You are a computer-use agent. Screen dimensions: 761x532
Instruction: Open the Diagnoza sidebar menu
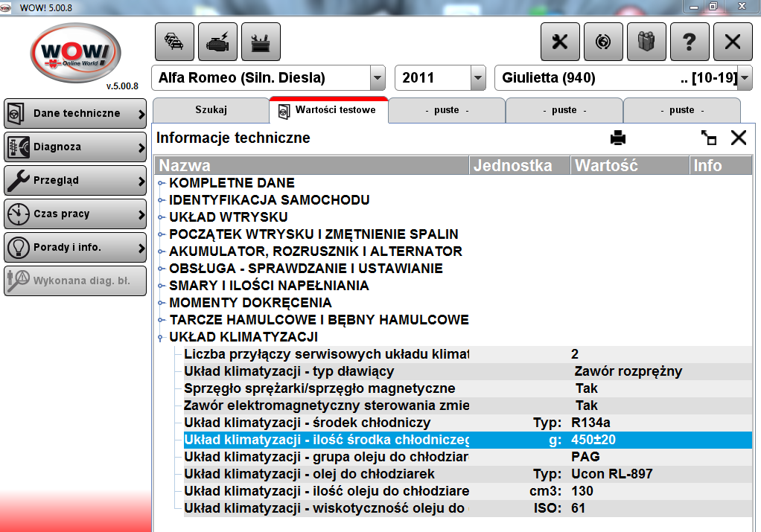click(75, 147)
